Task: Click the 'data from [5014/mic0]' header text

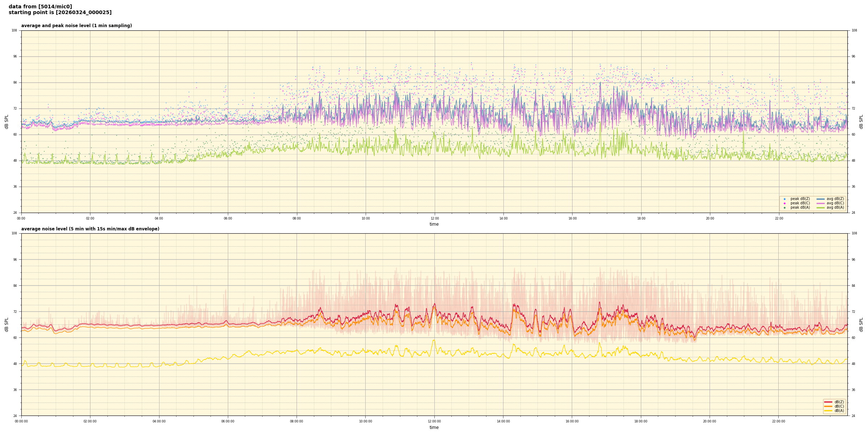Action: tap(40, 7)
